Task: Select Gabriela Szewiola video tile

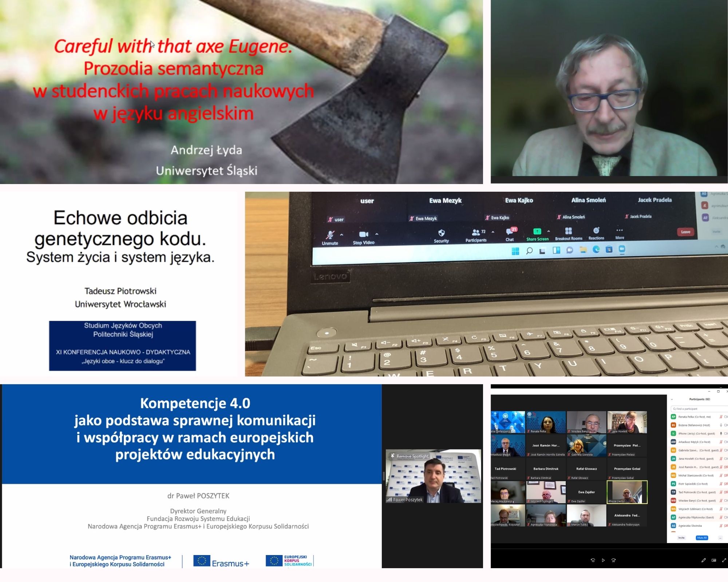Action: [586, 445]
